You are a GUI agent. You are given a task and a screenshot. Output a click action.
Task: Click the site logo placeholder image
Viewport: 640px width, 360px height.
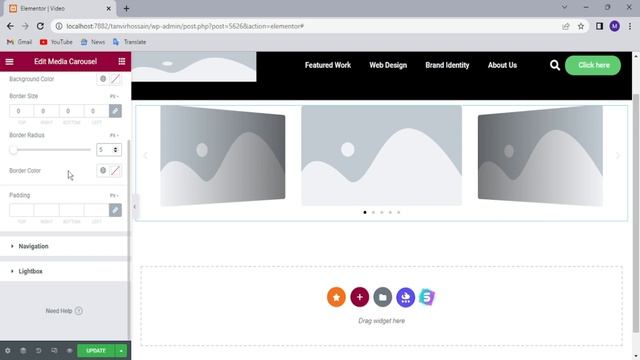tap(194, 67)
